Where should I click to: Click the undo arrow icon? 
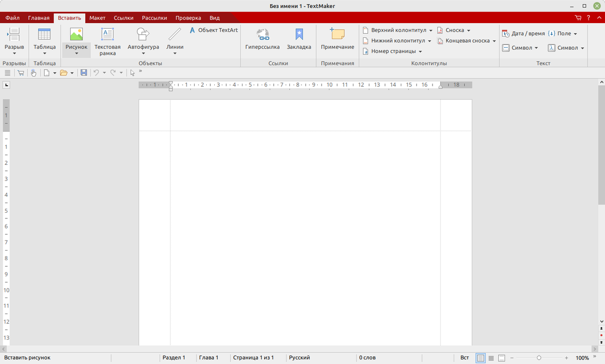pyautogui.click(x=96, y=73)
